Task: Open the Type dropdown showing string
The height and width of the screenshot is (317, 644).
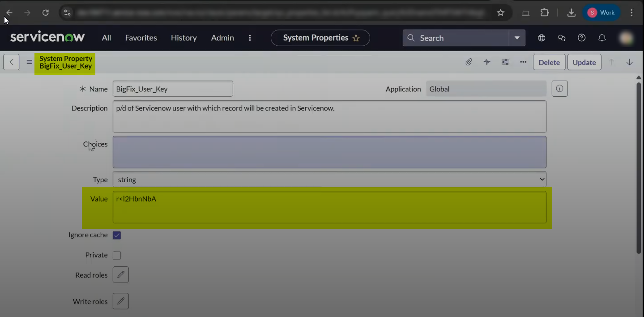Action: point(329,180)
